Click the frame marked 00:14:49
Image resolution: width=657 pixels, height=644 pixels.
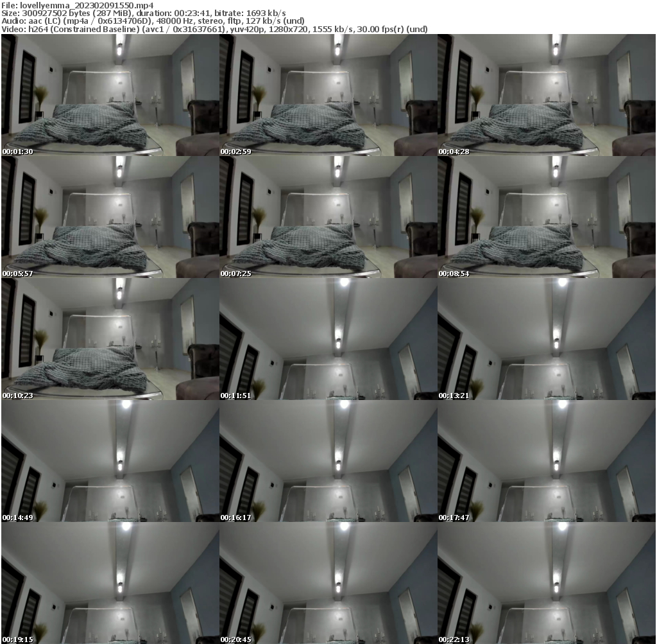(110, 461)
